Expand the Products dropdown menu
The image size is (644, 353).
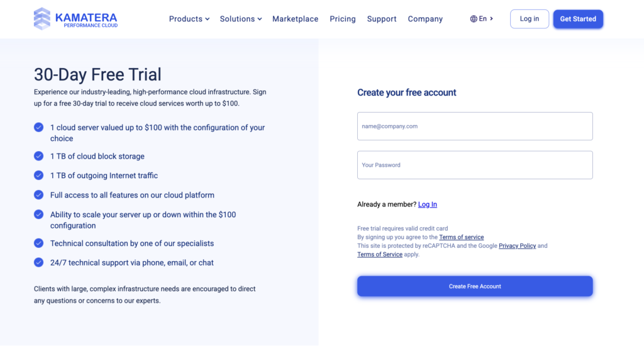(x=189, y=19)
